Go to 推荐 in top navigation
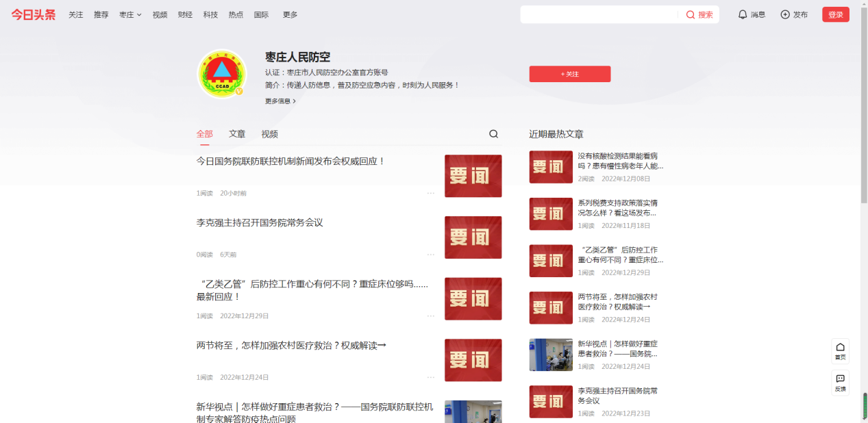Viewport: 868px width, 423px height. point(101,14)
